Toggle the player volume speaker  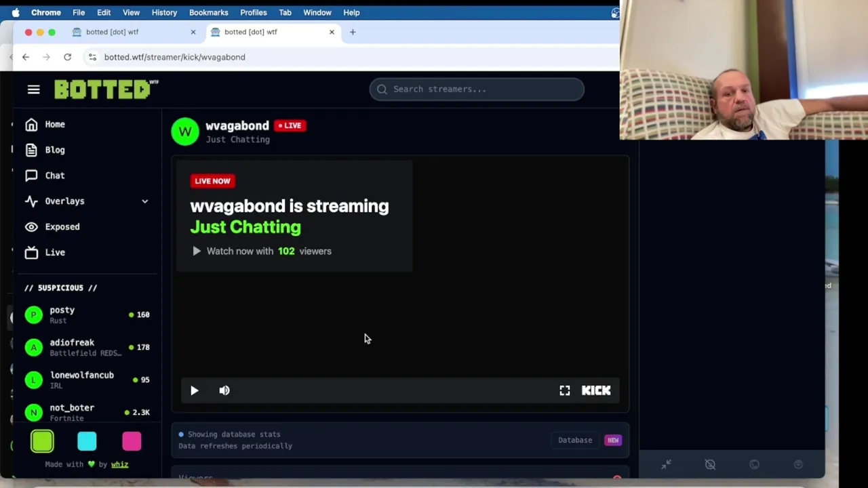pyautogui.click(x=224, y=391)
